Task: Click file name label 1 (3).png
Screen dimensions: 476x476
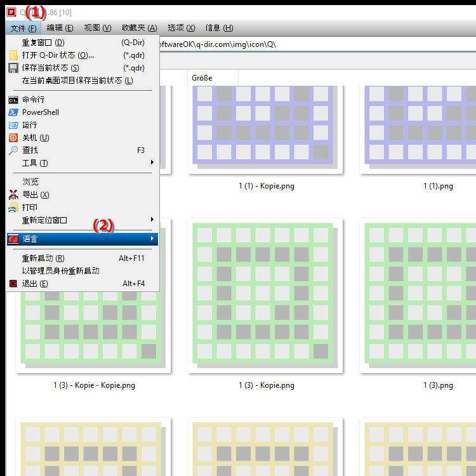Action: (438, 385)
